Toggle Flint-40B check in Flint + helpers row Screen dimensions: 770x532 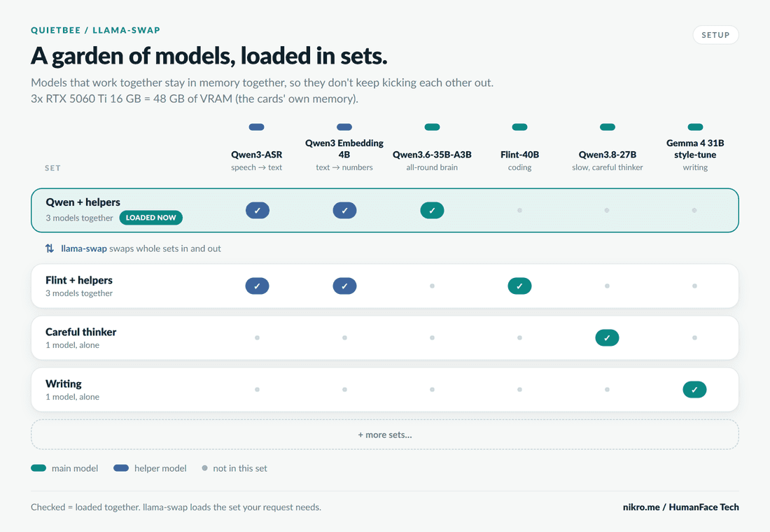pos(519,286)
